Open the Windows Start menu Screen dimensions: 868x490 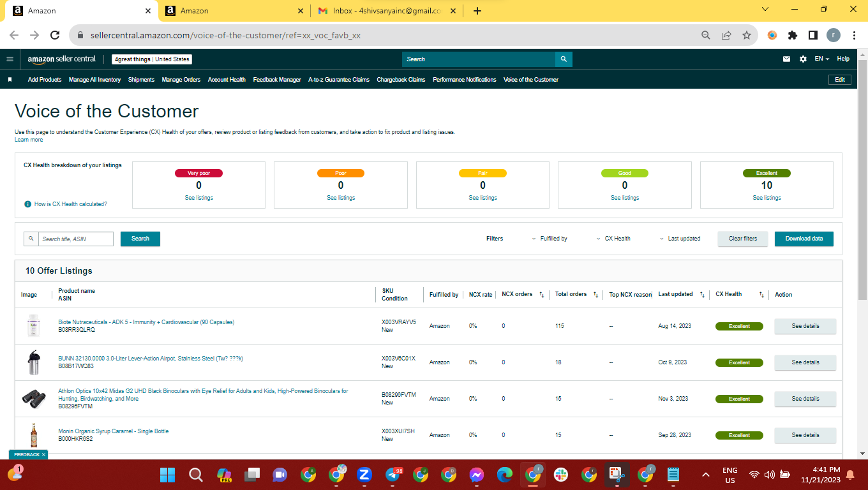tap(167, 475)
